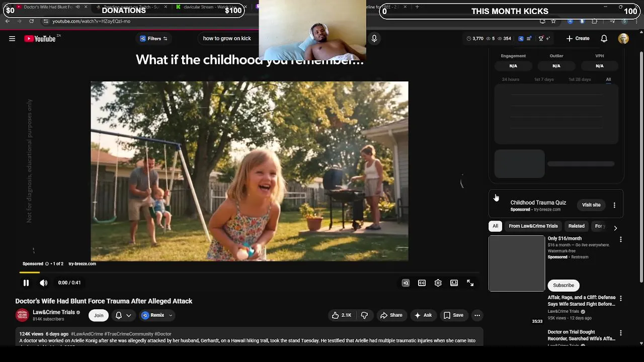Share the video
The image size is (644, 362).
point(391,315)
